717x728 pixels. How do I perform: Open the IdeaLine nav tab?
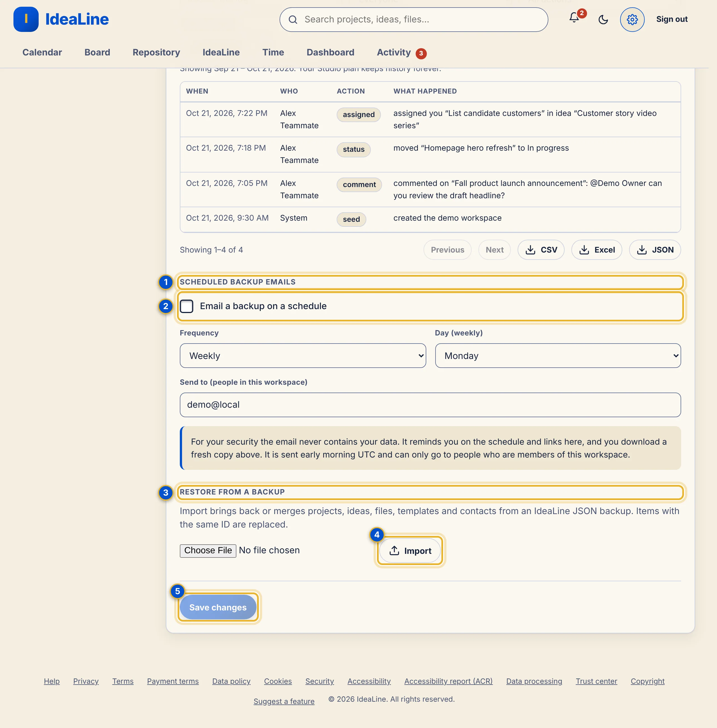[x=221, y=52]
